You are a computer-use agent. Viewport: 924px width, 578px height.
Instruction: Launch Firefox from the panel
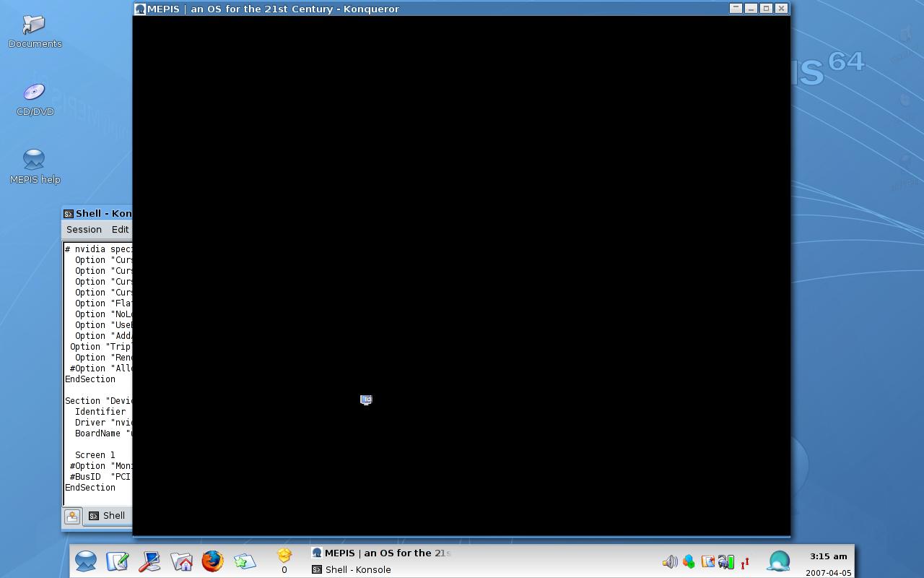[212, 561]
